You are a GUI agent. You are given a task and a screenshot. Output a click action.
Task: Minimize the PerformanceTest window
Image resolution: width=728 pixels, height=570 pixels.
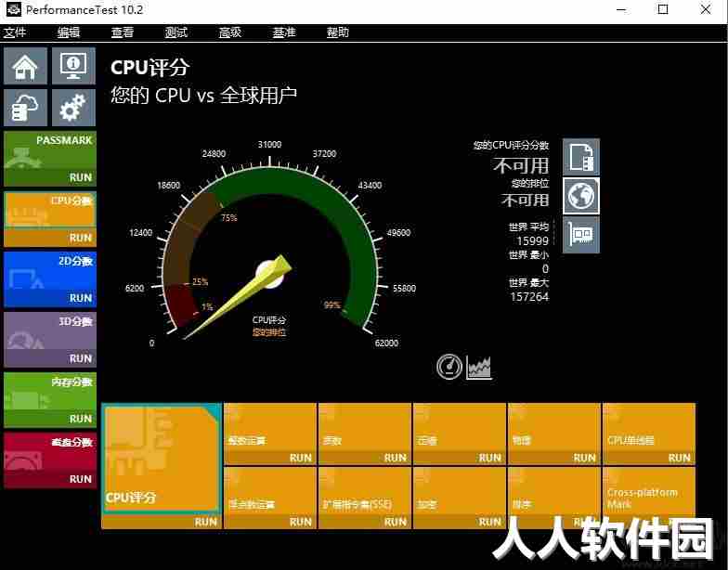pyautogui.click(x=621, y=9)
